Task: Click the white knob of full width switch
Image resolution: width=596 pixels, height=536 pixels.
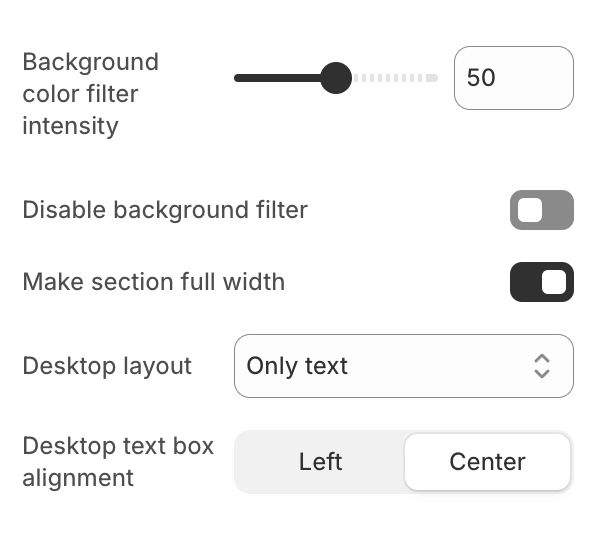Action: pyautogui.click(x=554, y=282)
